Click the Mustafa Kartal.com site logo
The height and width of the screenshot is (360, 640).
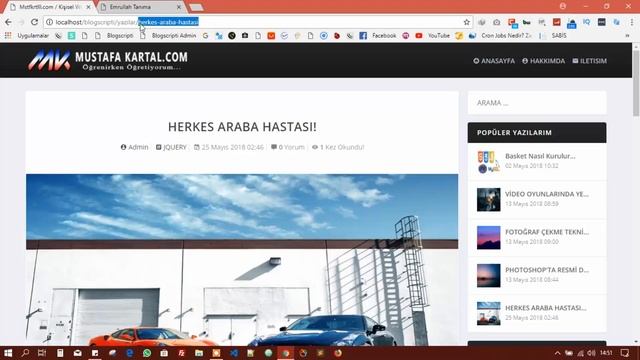(x=108, y=60)
